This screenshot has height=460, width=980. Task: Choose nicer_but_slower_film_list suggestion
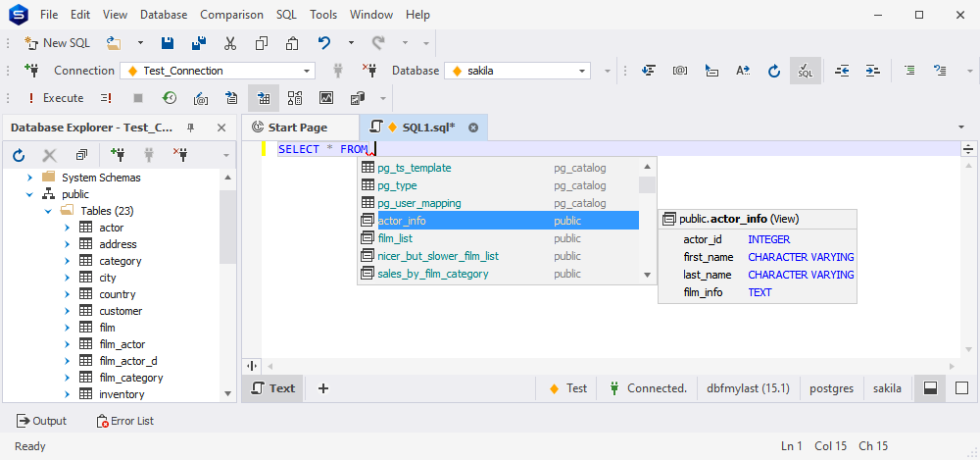tap(498, 256)
